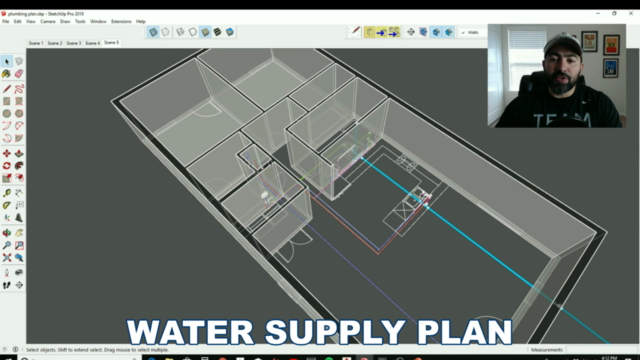
Task: Select the Look Around eye tool
Action: (x=19, y=273)
